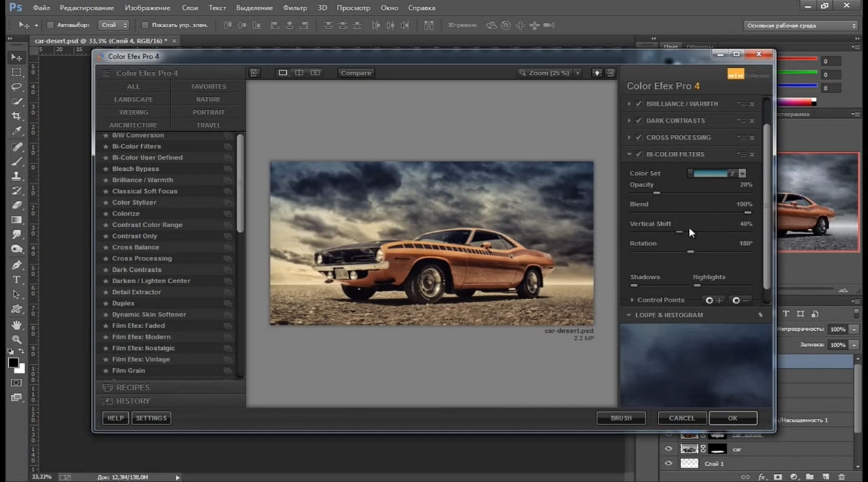The width and height of the screenshot is (868, 482).
Task: Select the Lasso tool
Action: pos(17,87)
